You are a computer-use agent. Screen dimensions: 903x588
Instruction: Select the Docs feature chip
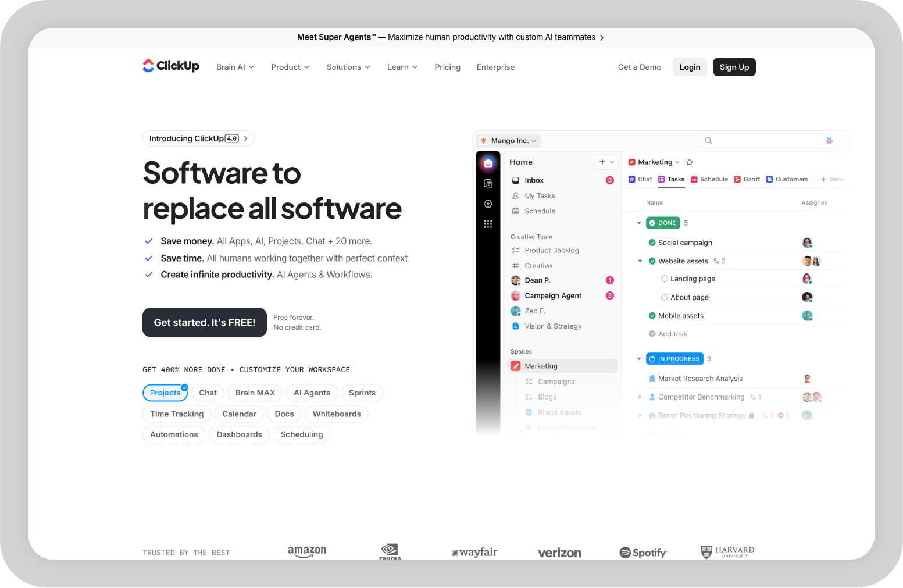[x=284, y=414]
